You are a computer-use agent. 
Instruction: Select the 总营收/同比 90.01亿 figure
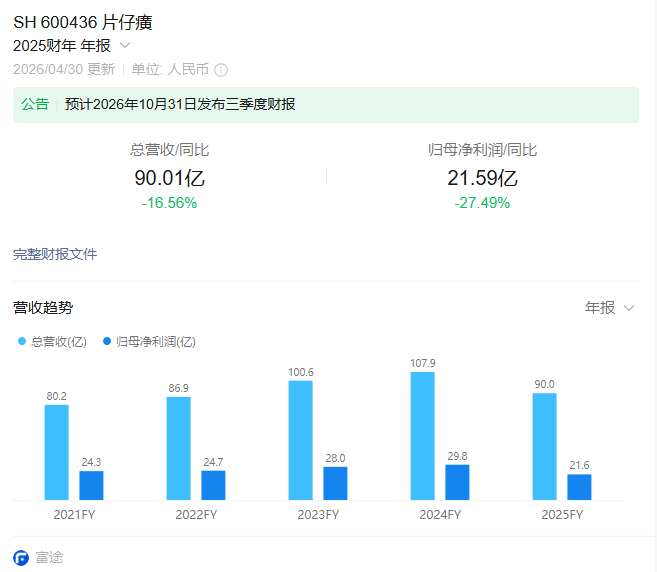pyautogui.click(x=169, y=178)
